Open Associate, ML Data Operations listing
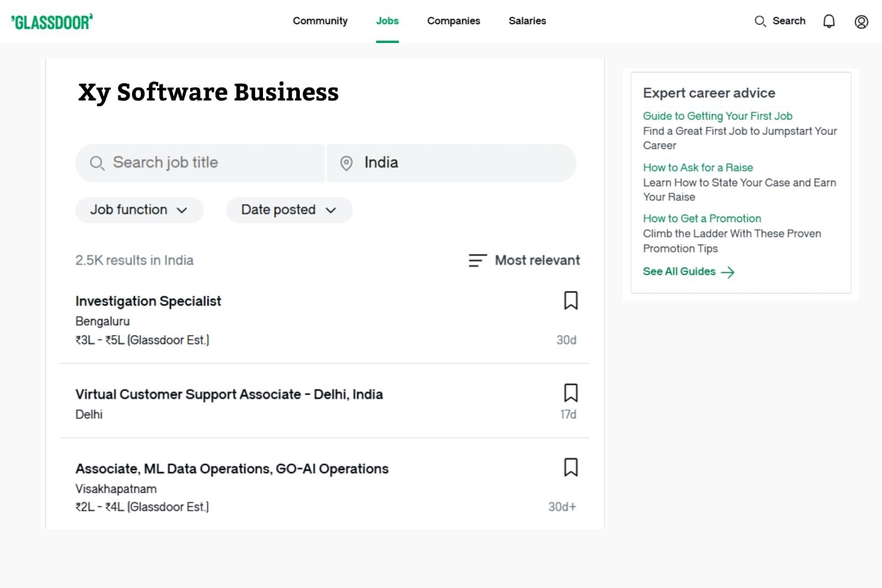 (x=232, y=468)
